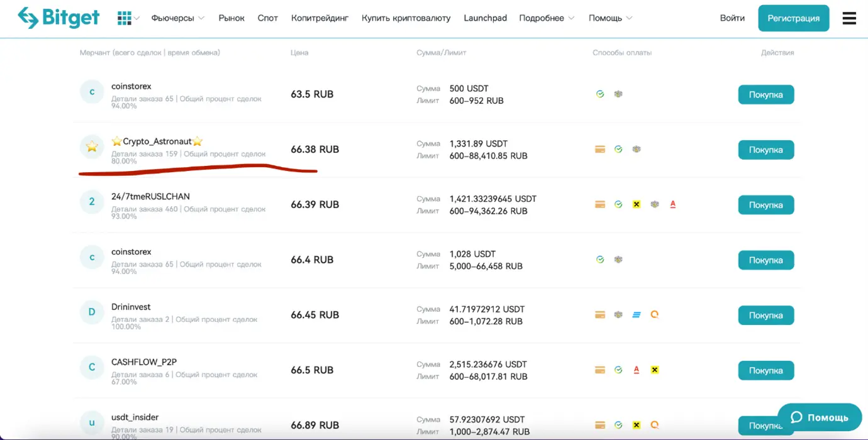Click green Sberbank icon in 66.4 RUB row
This screenshot has height=440, width=868.
(600, 260)
